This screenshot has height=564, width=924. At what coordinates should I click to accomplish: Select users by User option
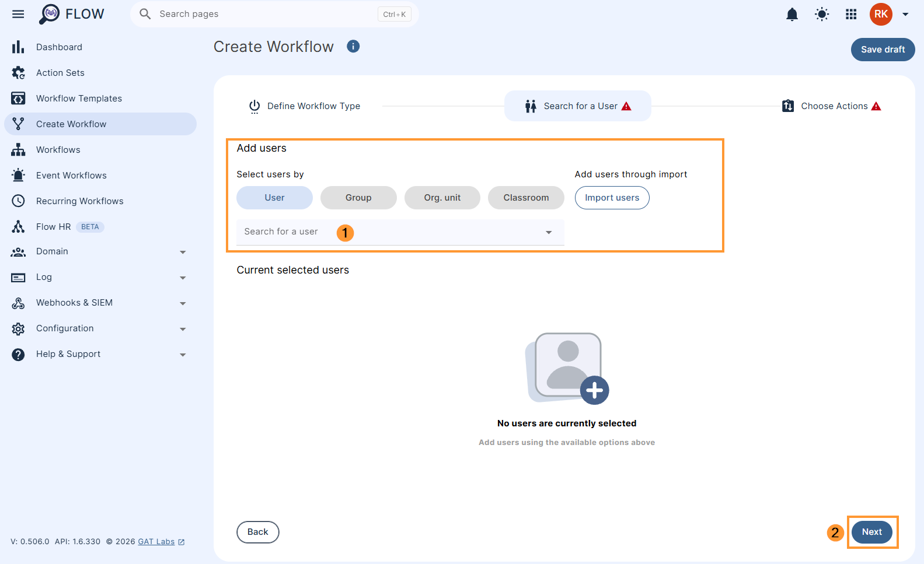pos(274,198)
